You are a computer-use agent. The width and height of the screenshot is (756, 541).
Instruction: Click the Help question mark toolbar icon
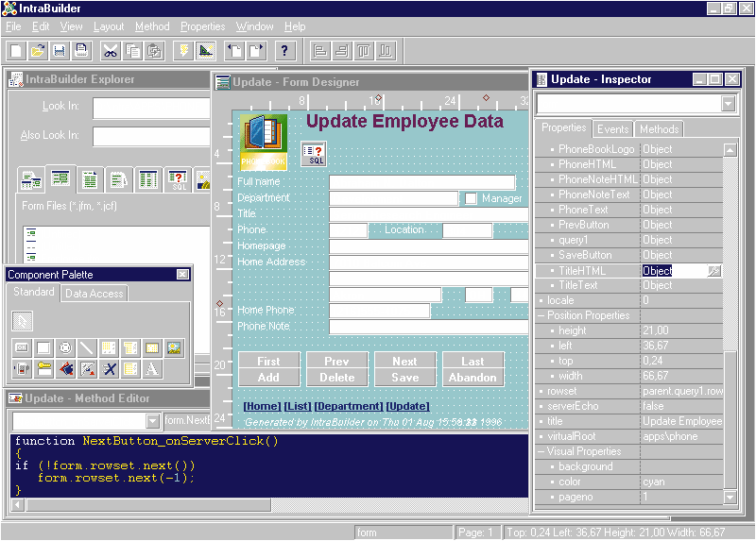point(284,51)
